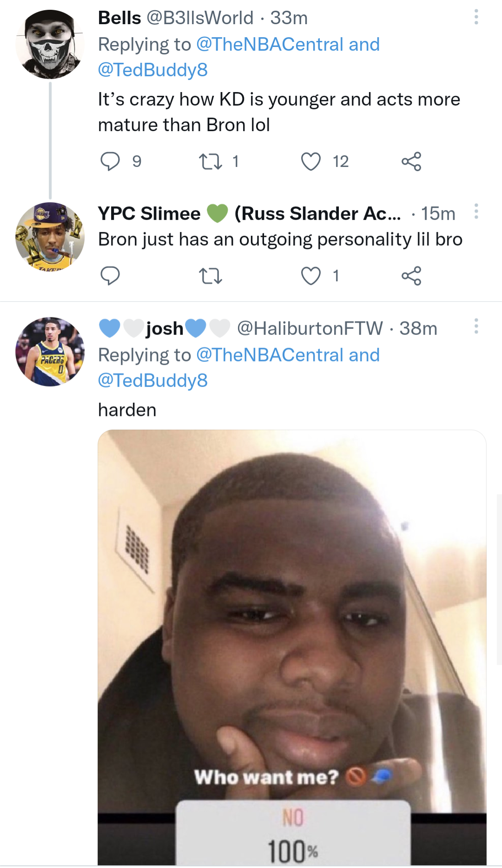
Task: Share Bells' tweet via share icon
Action: coord(411,161)
